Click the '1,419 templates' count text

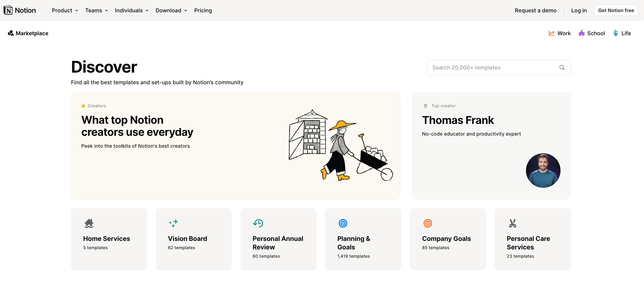pyautogui.click(x=353, y=256)
